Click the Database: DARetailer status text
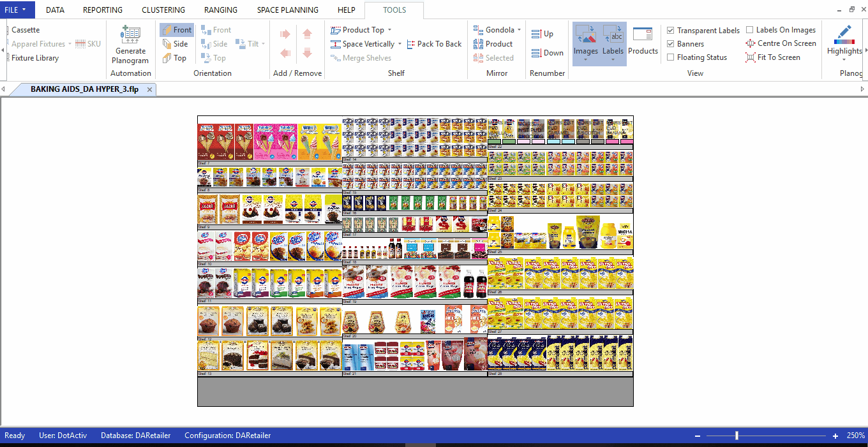The image size is (868, 447). [x=136, y=436]
